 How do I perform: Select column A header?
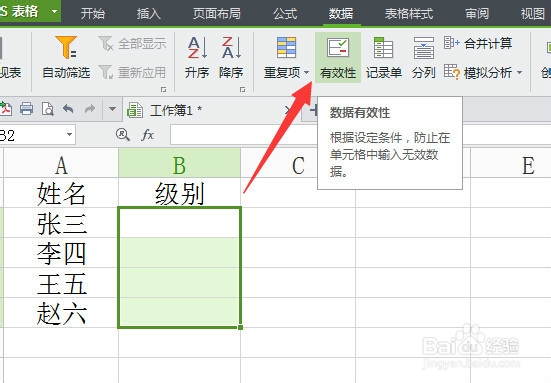click(61, 163)
